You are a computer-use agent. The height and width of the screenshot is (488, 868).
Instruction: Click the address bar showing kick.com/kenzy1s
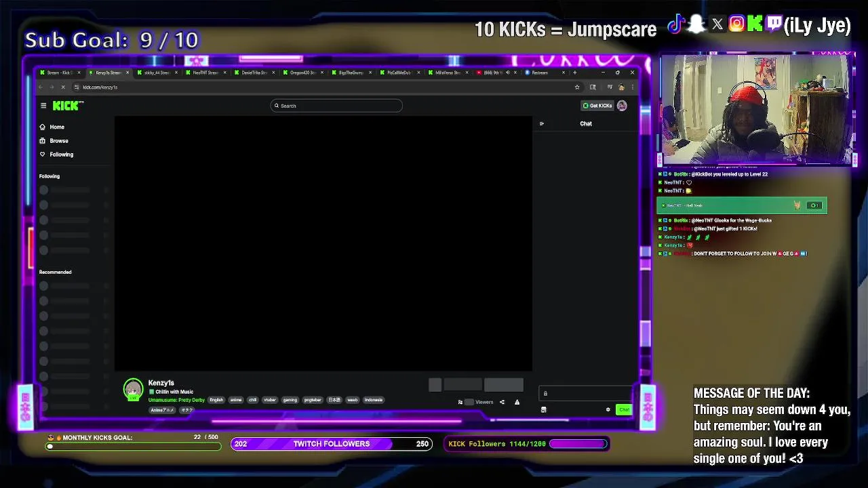point(325,87)
